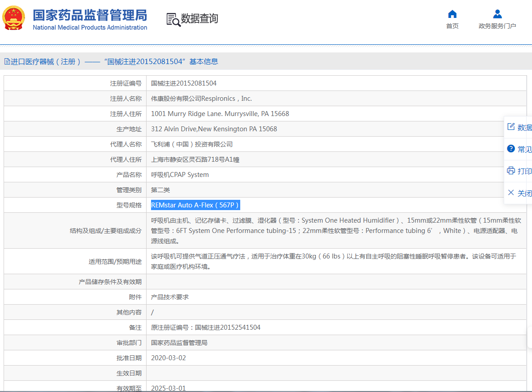
Task: Click the 产品名称 label
Action: click(129, 175)
